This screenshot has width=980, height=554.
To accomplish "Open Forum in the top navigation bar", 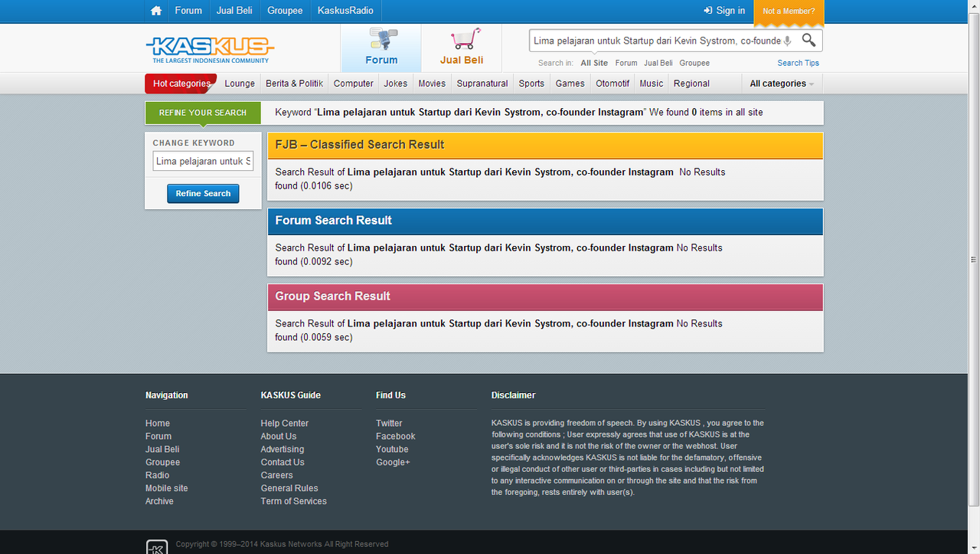I will coord(188,11).
